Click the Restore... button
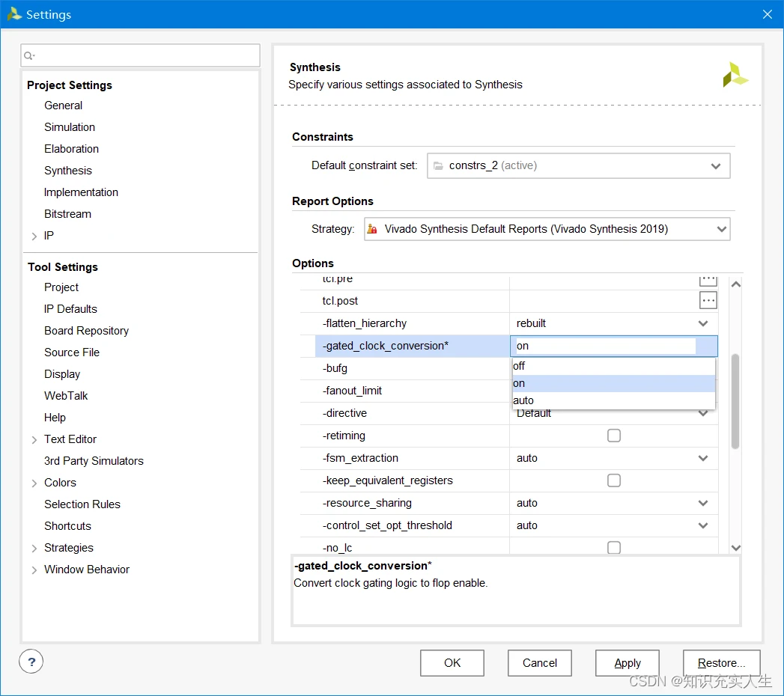784x696 pixels. 722,663
